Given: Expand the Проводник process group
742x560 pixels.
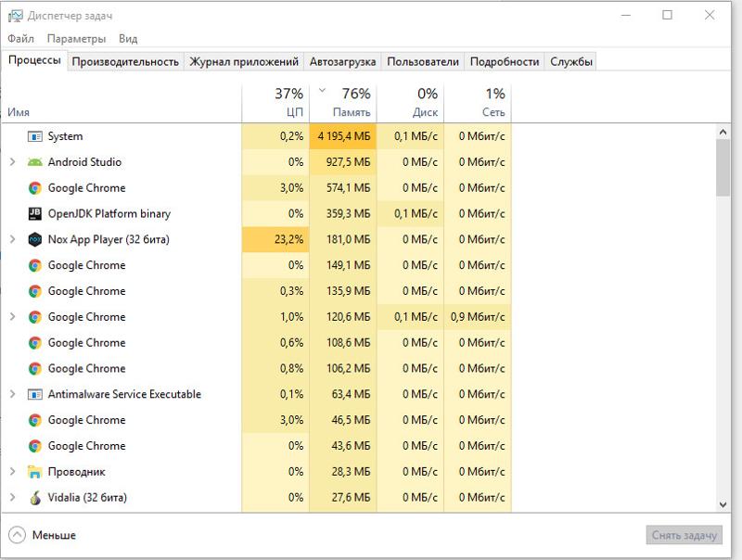Looking at the screenshot, I should point(12,472).
